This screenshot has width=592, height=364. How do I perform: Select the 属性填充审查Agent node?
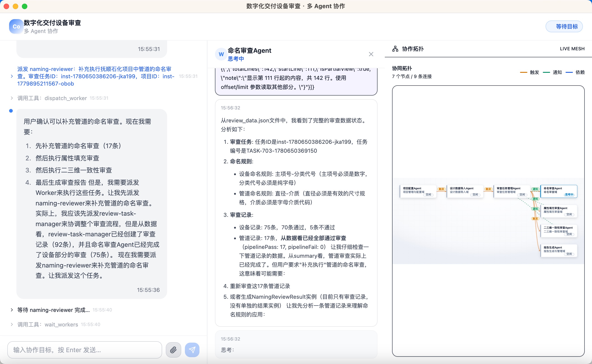tap(559, 211)
